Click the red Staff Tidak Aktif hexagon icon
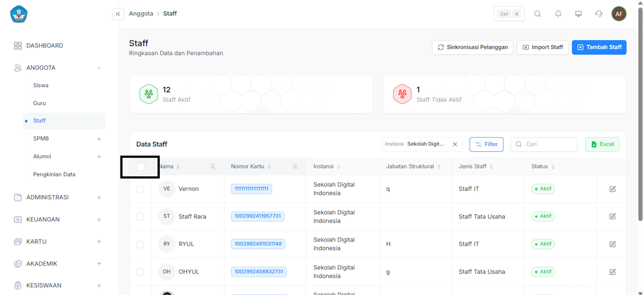The height and width of the screenshot is (295, 644). (402, 94)
